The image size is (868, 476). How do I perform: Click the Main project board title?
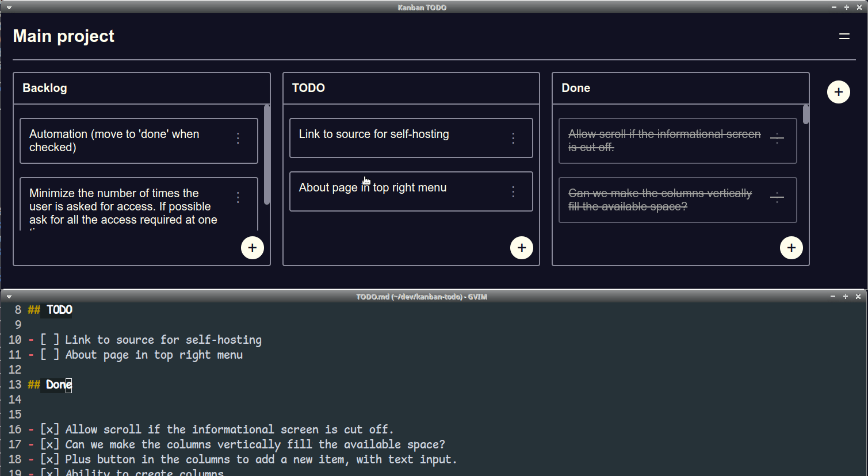pyautogui.click(x=64, y=36)
